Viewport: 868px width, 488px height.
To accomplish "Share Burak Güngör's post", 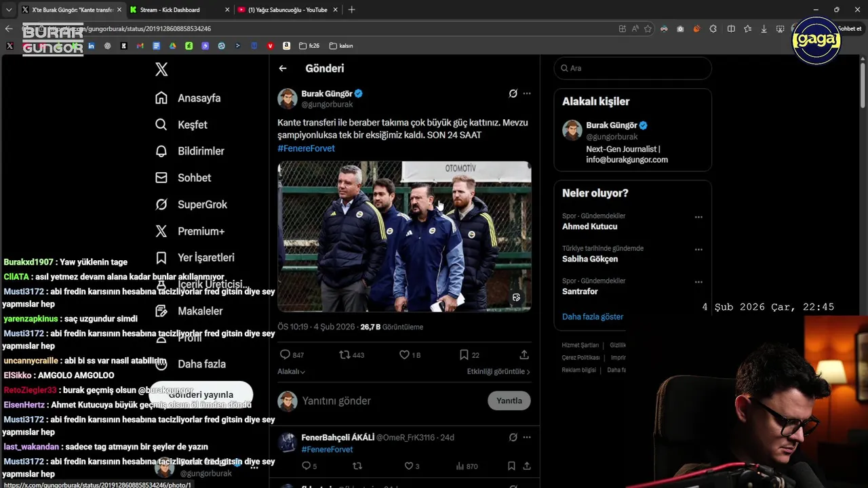I will (524, 354).
